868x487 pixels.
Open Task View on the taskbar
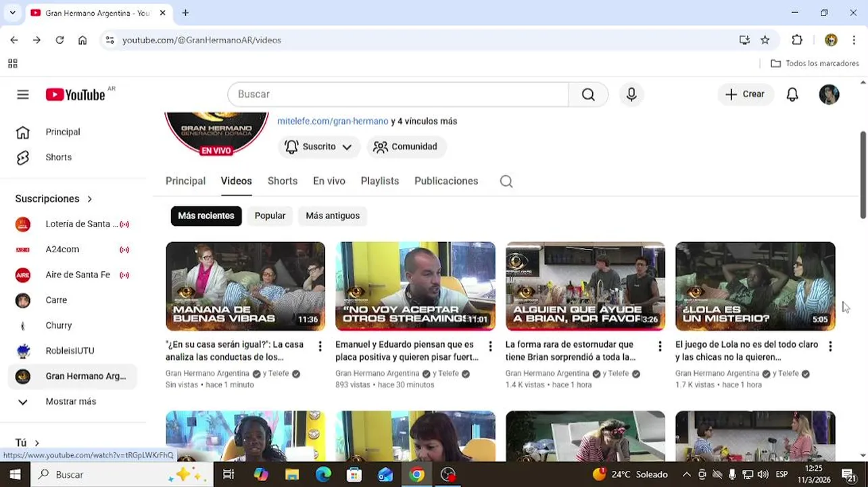pyautogui.click(x=228, y=474)
